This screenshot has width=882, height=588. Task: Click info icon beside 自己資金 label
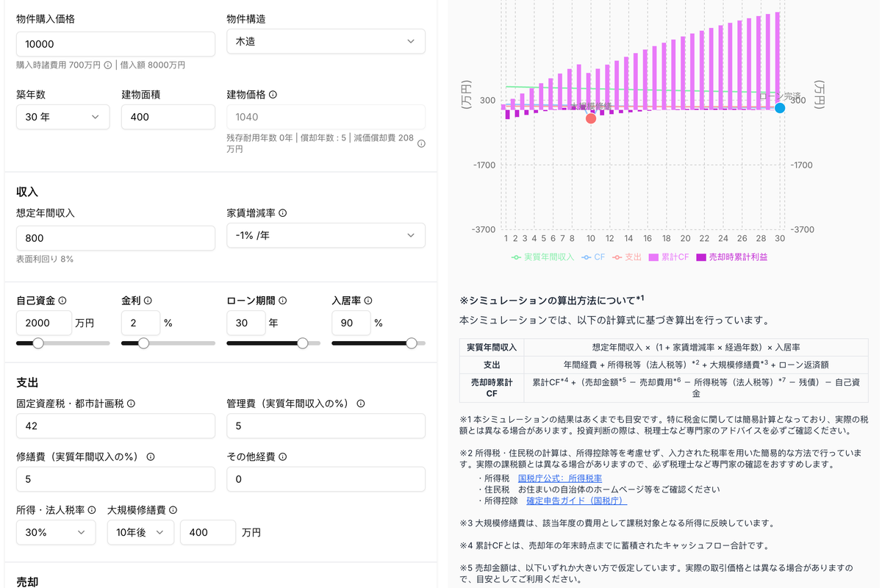(62, 301)
